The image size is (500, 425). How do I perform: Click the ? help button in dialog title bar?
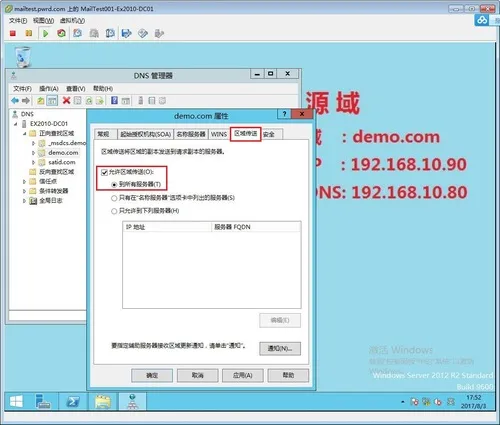pos(284,114)
